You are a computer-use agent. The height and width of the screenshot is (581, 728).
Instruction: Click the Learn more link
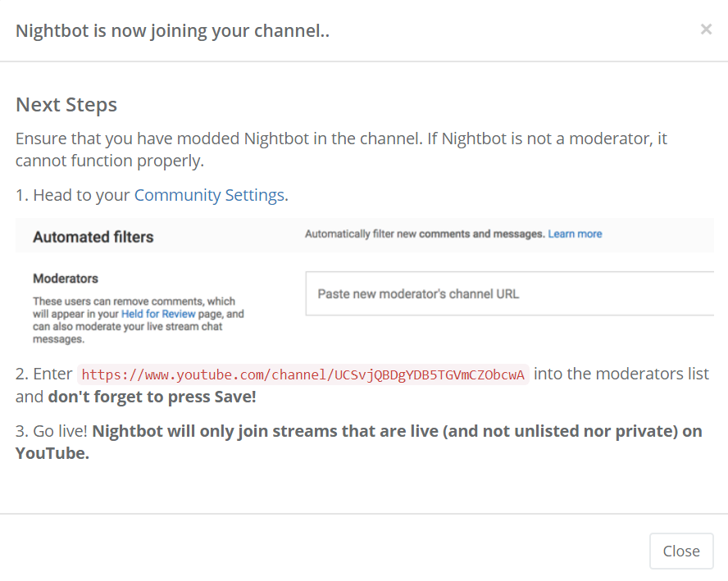click(x=575, y=234)
